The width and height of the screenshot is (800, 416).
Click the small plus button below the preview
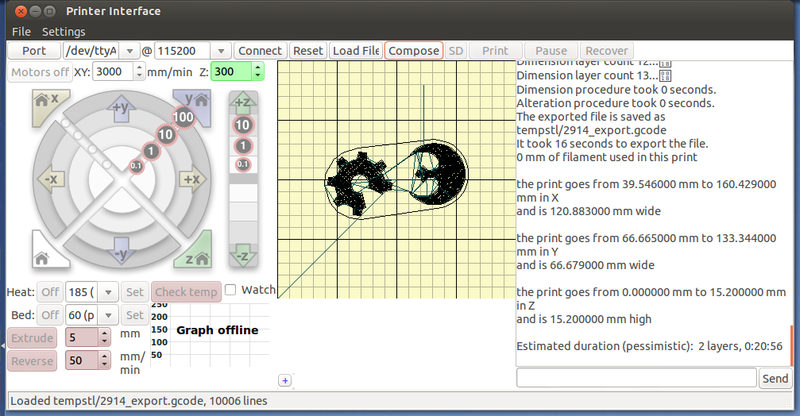(x=284, y=380)
